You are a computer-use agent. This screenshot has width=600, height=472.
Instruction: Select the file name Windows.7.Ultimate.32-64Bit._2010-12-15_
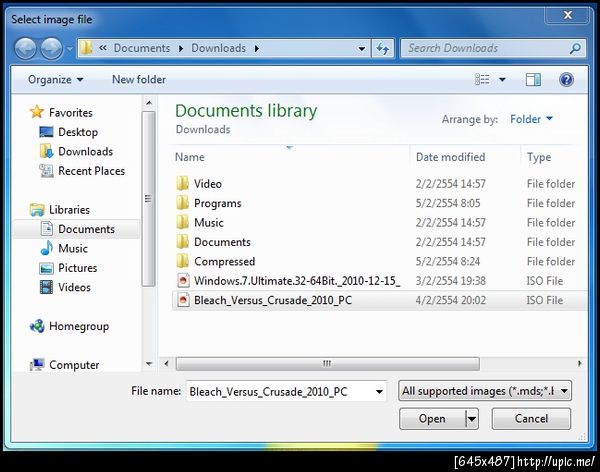pos(297,281)
